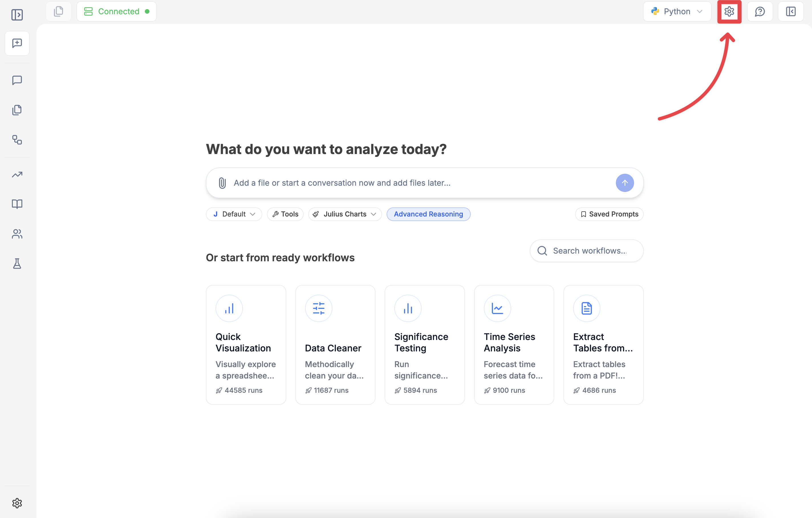Click the Data Cleaner sliders icon
Screen dimensions: 812x518
[319, 308]
